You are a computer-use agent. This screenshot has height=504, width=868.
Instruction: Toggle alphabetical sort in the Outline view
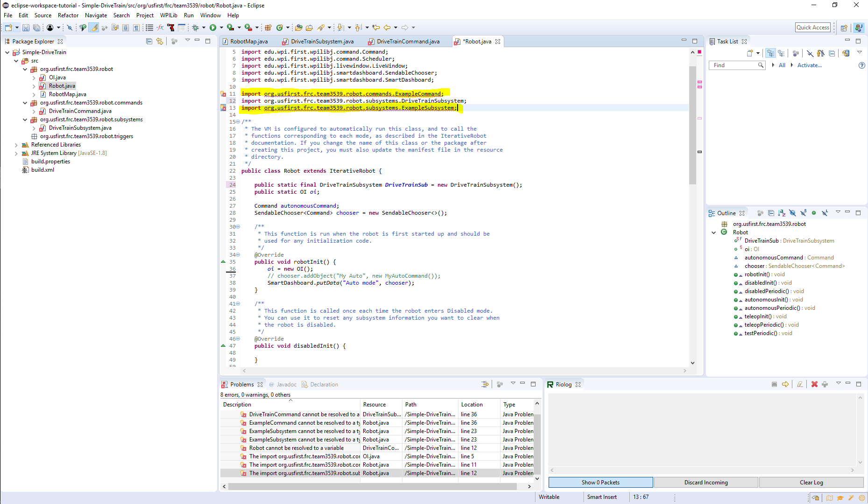(782, 213)
